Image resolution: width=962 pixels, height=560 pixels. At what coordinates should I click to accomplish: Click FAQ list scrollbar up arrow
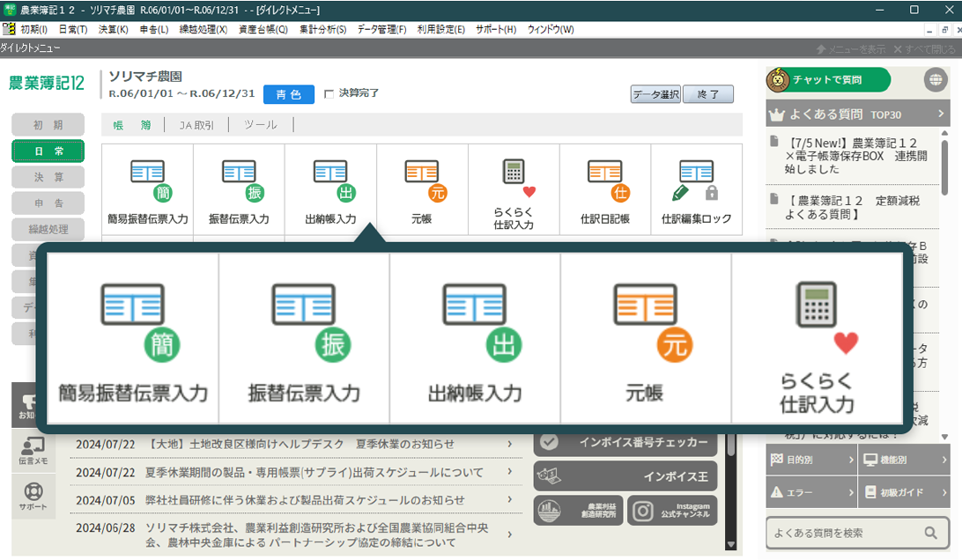[944, 132]
